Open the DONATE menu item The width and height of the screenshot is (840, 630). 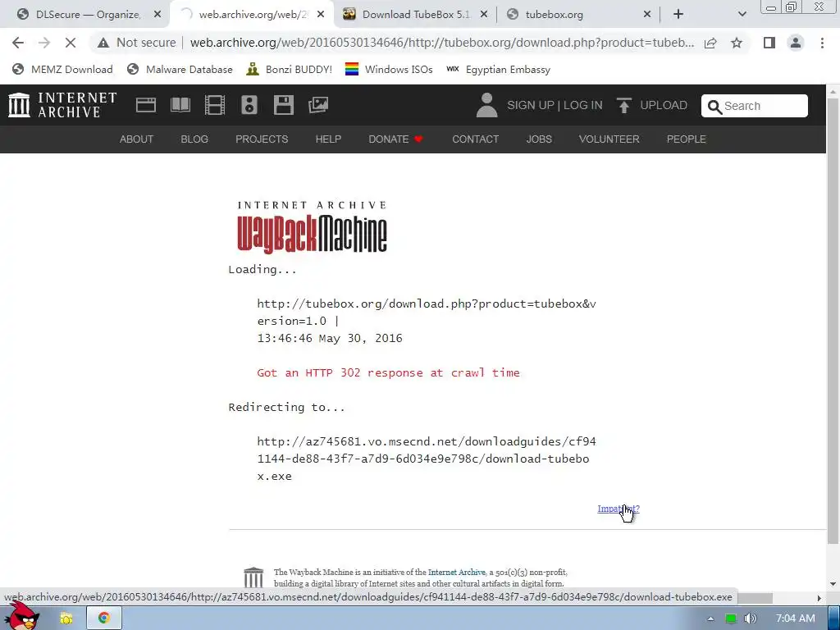pyautogui.click(x=395, y=139)
